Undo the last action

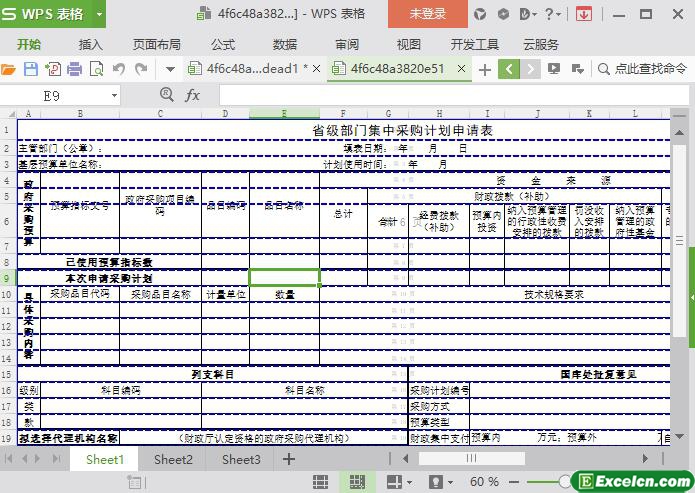118,69
